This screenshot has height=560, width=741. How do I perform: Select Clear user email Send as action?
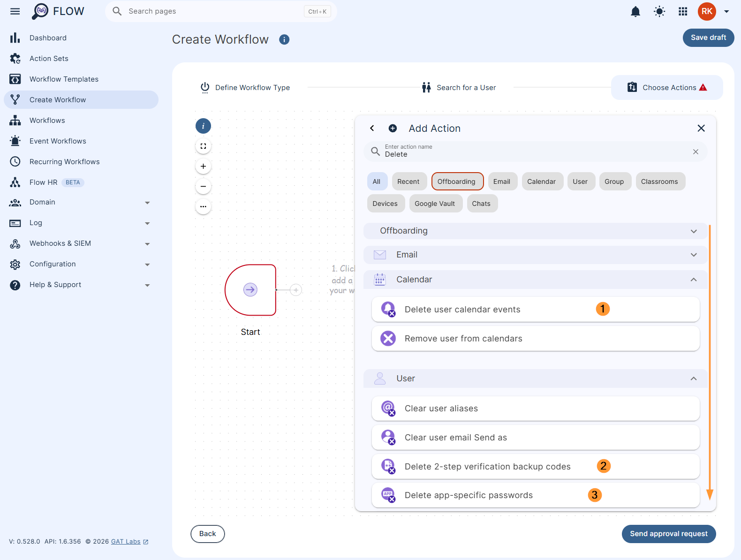click(536, 438)
